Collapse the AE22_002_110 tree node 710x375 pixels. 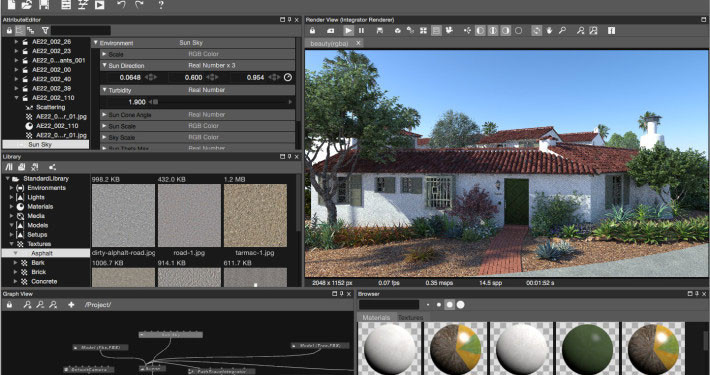coord(16,98)
